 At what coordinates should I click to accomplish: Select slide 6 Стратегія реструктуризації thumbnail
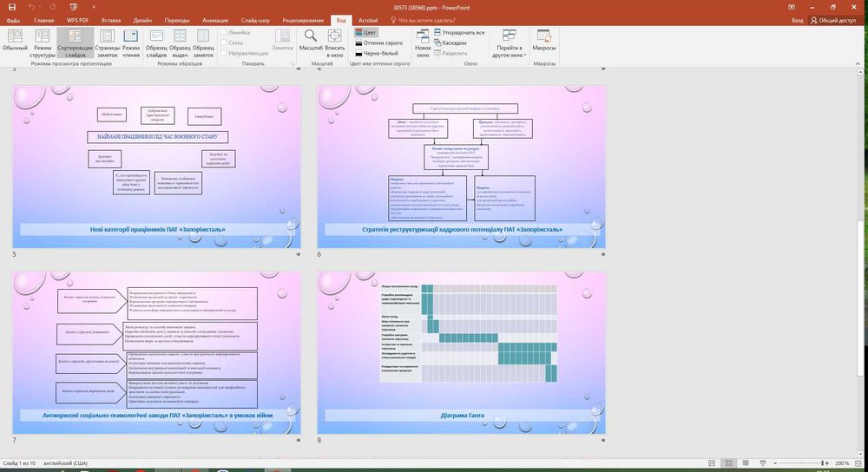click(x=461, y=167)
